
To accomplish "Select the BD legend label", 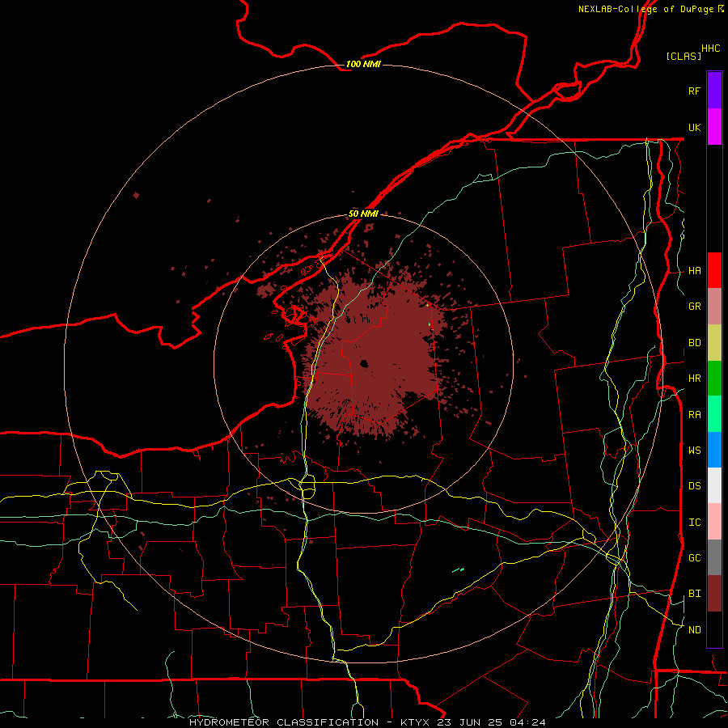I will tap(695, 343).
